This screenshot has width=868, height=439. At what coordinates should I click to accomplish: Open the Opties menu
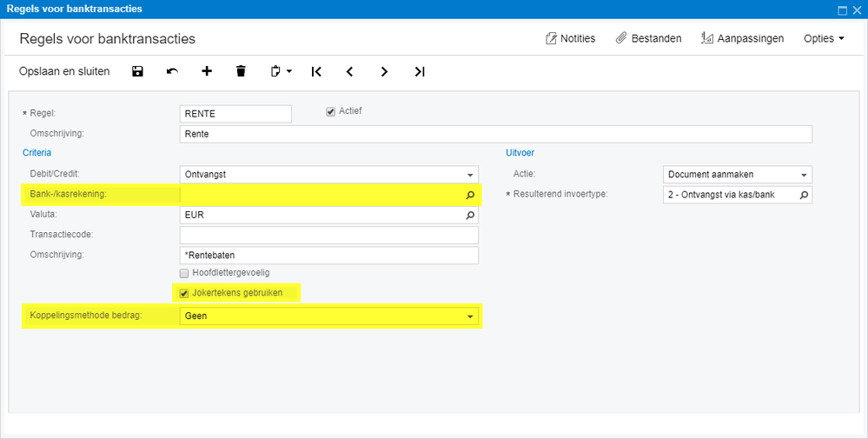[x=824, y=38]
